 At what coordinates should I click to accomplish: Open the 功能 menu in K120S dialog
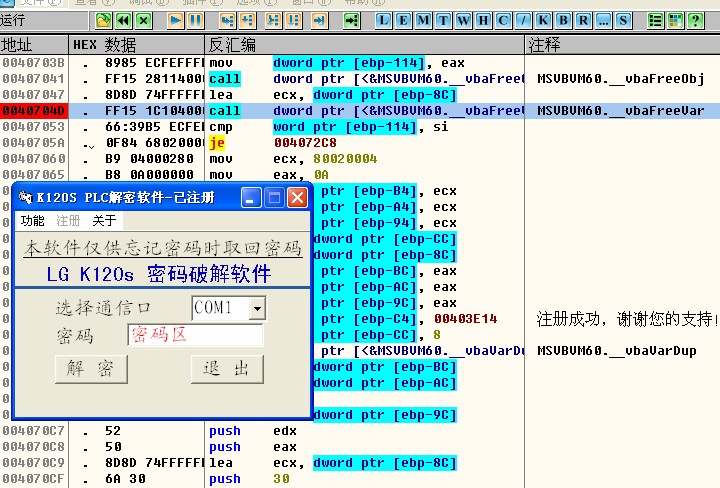click(x=32, y=221)
